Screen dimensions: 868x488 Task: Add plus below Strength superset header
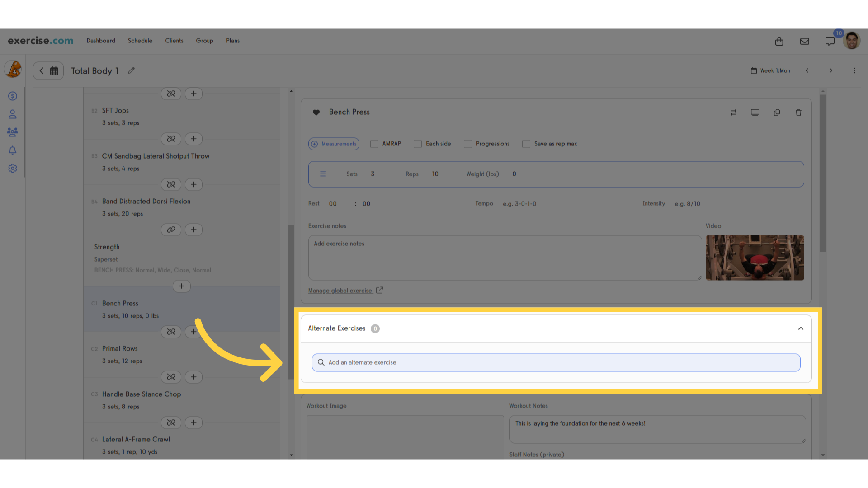(x=181, y=286)
